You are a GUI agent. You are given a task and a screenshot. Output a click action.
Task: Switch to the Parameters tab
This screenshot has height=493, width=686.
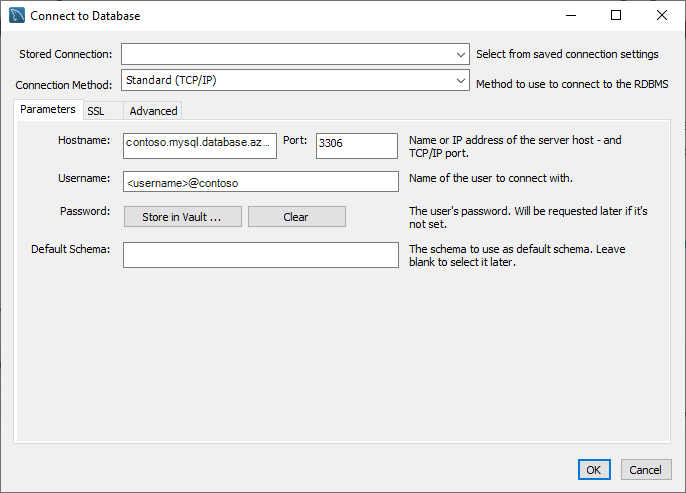coord(48,109)
